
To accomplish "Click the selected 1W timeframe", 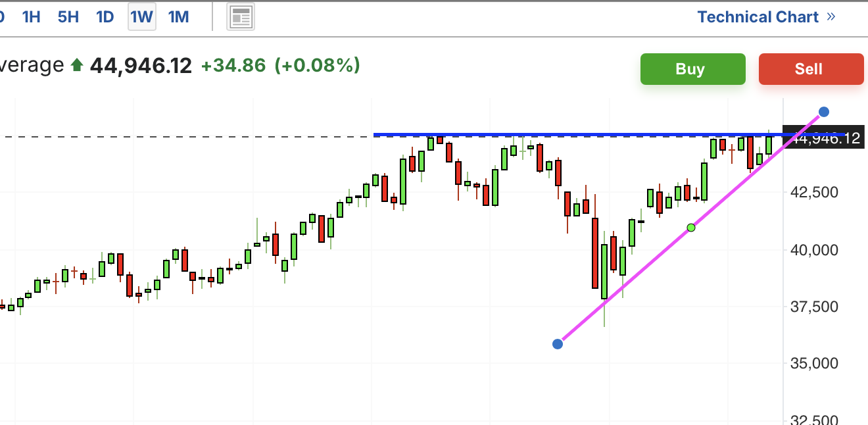I will (x=142, y=17).
